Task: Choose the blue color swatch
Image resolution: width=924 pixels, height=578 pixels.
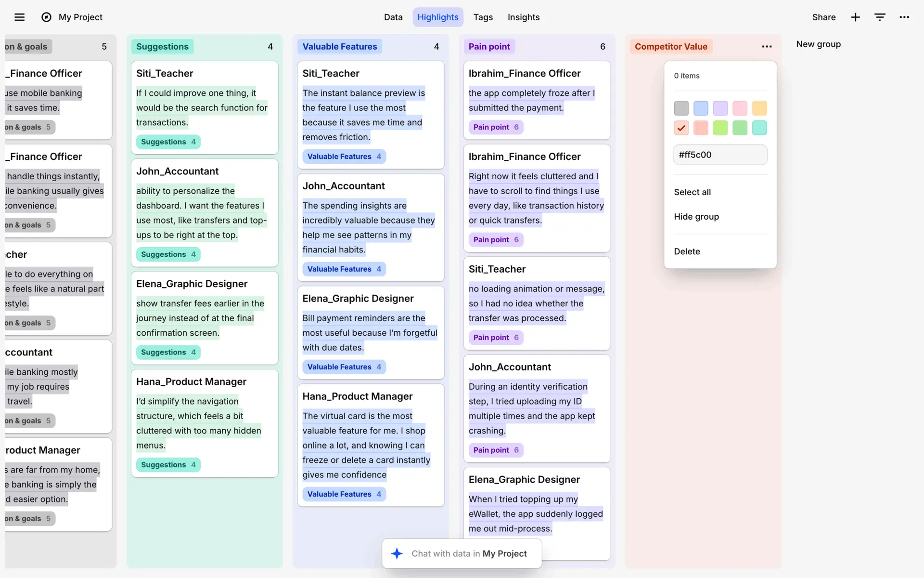Action: pos(701,108)
